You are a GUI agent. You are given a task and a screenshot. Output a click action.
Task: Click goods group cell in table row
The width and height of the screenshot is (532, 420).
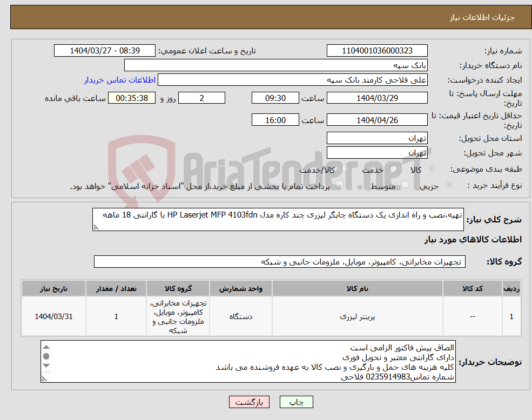[x=178, y=316]
